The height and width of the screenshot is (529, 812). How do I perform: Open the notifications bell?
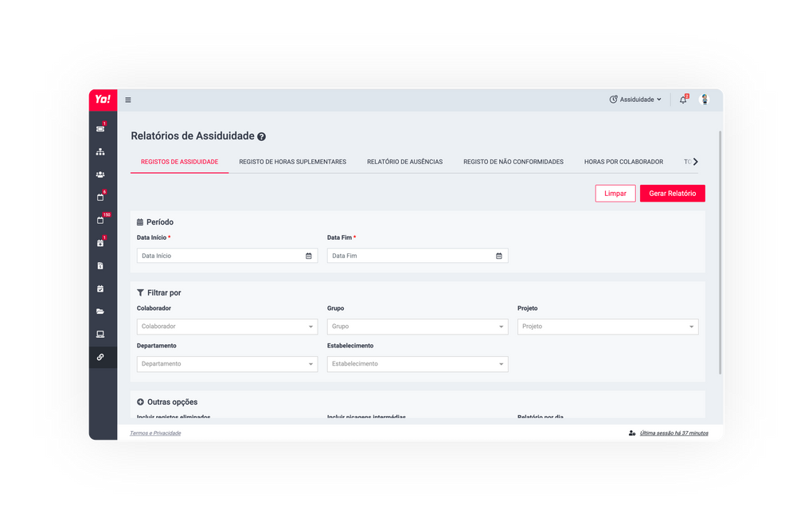[x=682, y=100]
